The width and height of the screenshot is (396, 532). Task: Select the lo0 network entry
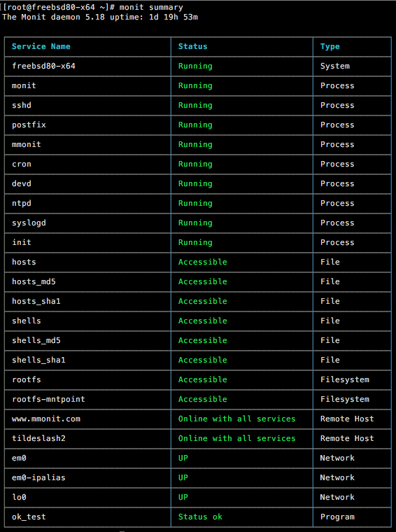(x=19, y=497)
